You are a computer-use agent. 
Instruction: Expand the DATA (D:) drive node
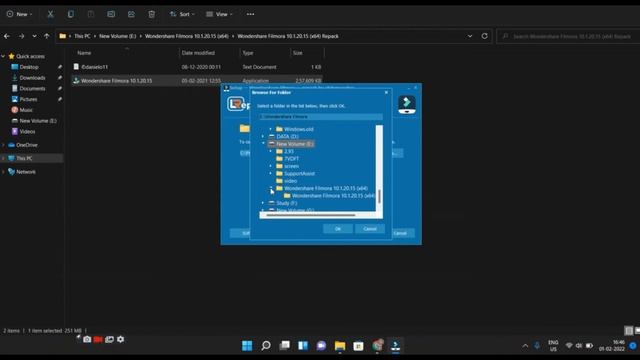(x=263, y=137)
